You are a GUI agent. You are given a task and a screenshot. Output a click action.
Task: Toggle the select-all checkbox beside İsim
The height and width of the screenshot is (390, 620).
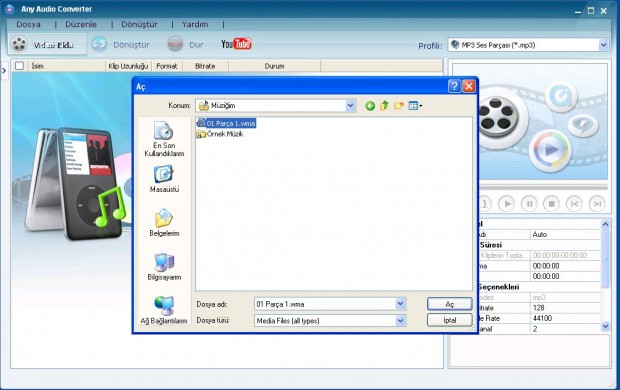pos(19,66)
